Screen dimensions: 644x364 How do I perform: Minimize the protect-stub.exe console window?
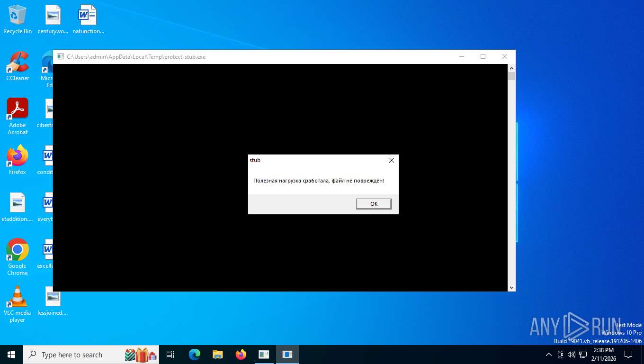(x=462, y=56)
